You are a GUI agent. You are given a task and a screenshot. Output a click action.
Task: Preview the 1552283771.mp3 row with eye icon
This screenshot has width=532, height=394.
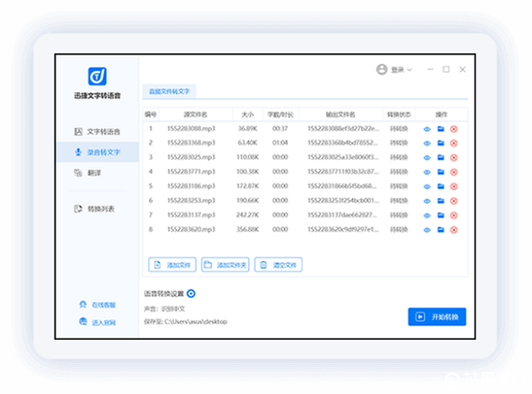pyautogui.click(x=426, y=172)
